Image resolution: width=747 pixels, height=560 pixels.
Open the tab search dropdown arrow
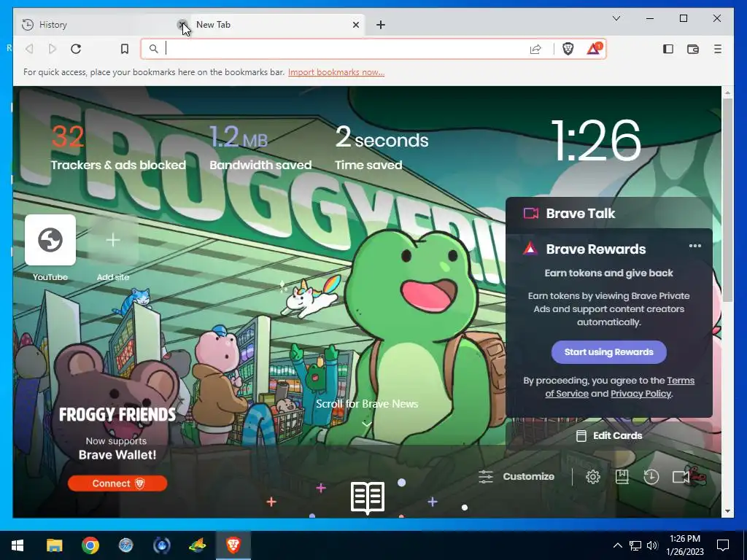coord(616,18)
